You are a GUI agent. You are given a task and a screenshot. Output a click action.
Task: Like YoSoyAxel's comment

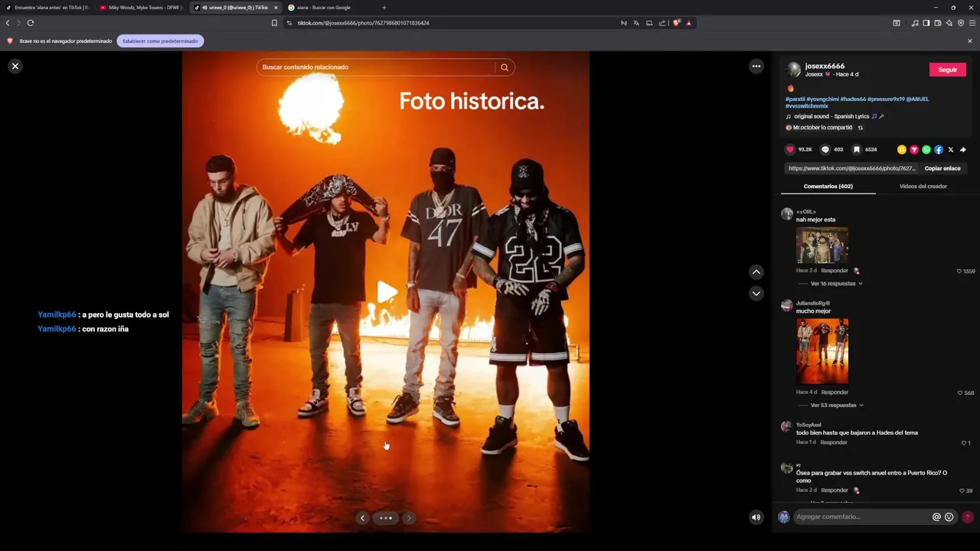point(964,443)
